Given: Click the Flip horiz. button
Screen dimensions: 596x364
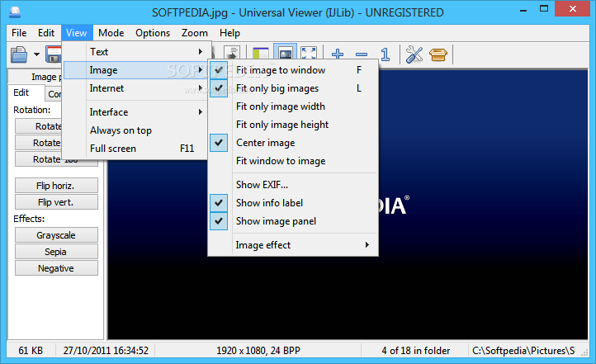Looking at the screenshot, I should pyautogui.click(x=56, y=186).
